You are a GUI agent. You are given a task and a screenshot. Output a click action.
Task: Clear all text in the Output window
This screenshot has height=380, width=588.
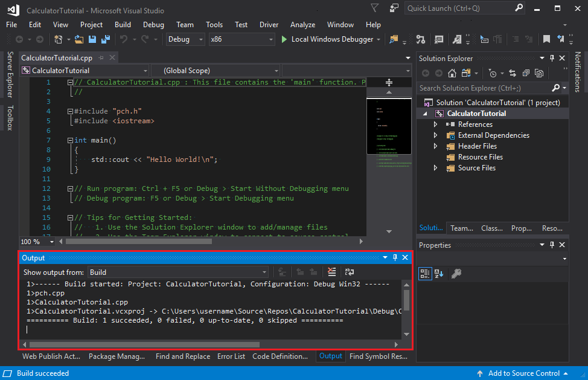tap(331, 272)
